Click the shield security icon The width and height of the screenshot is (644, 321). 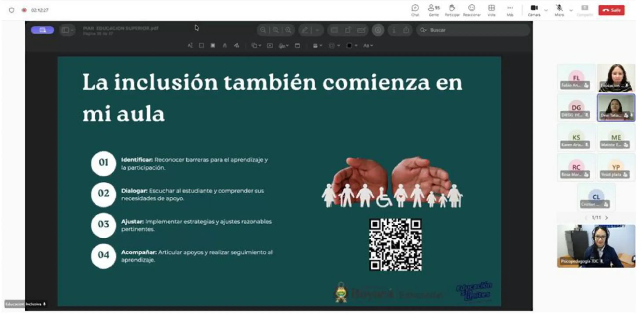11,10
